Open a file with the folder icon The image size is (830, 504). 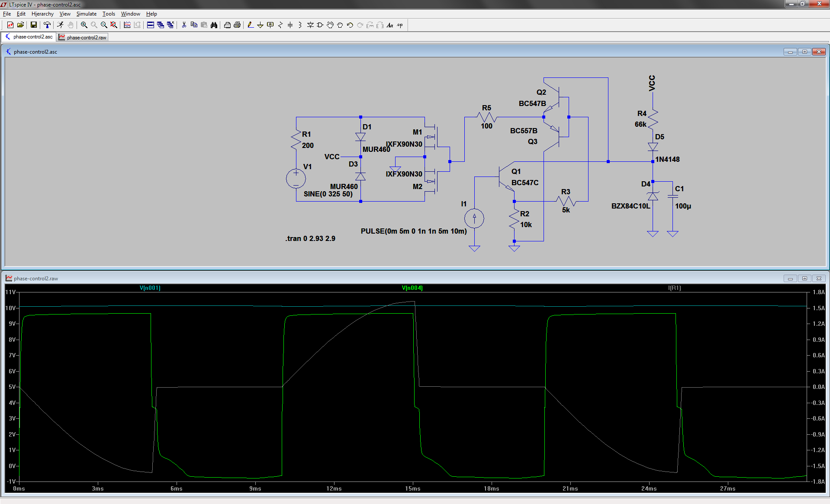pyautogui.click(x=20, y=25)
